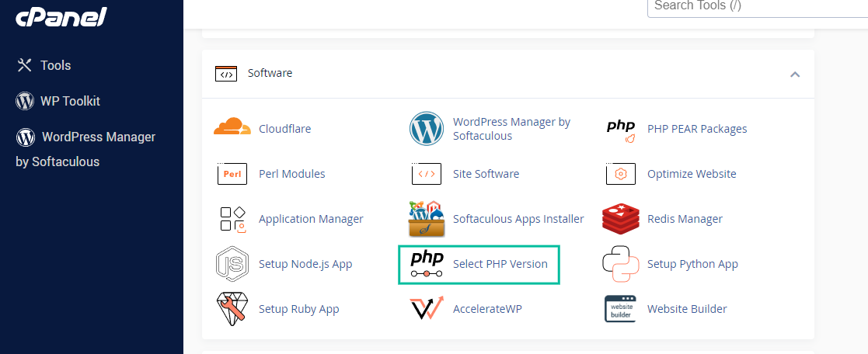Screen dimensions: 868x354
Task: Click the Setup Ruby App gem icon
Action: tap(232, 309)
